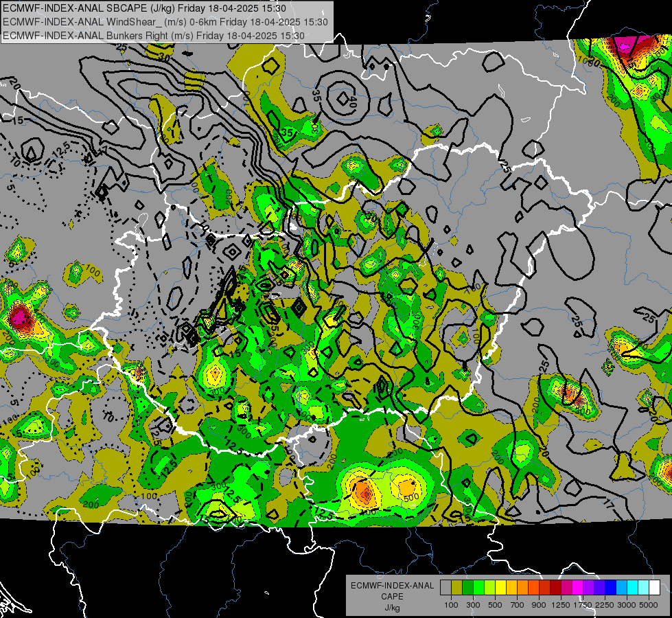Click the 2250 value under the colorbar
672x618 pixels.
(x=605, y=605)
